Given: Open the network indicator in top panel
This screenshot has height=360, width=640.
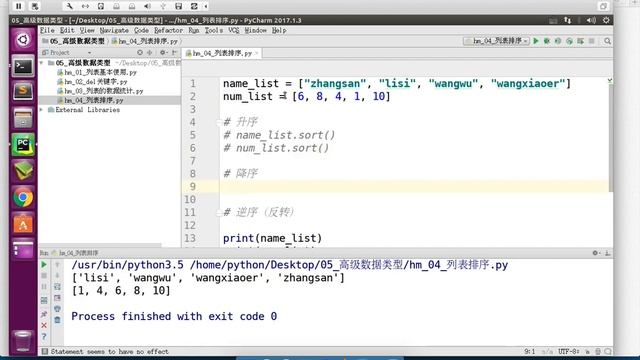Looking at the screenshot, I should click(567, 20).
